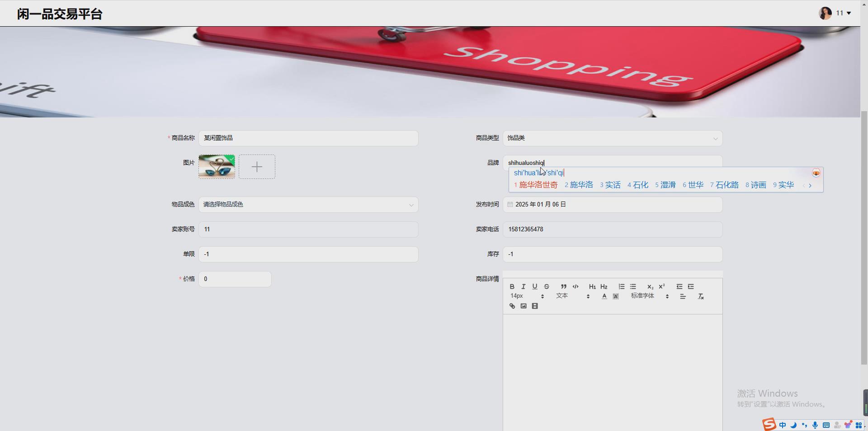Apply subscript formatting

[x=650, y=286]
